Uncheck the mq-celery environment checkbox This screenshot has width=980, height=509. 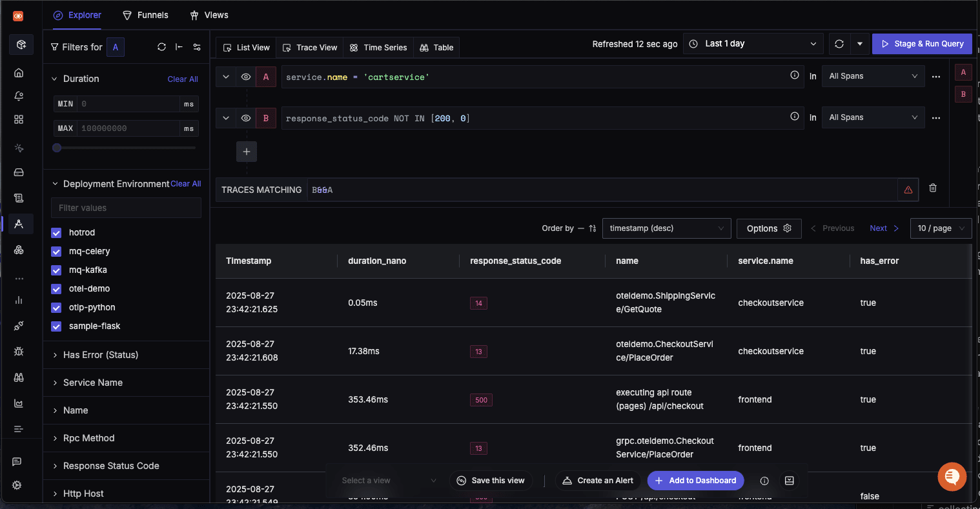point(56,252)
